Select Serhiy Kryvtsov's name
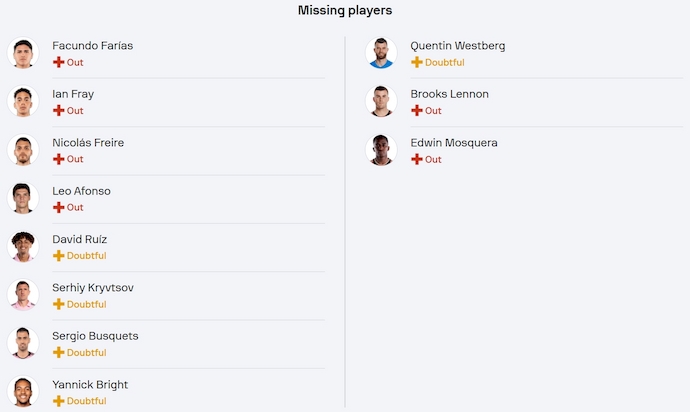The height and width of the screenshot is (412, 690). point(93,288)
